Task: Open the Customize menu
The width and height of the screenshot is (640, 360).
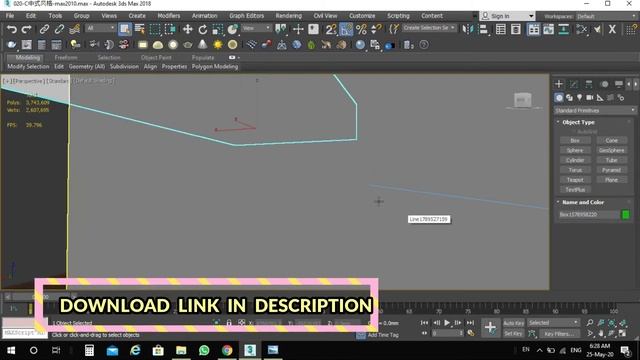Action: (x=362, y=16)
